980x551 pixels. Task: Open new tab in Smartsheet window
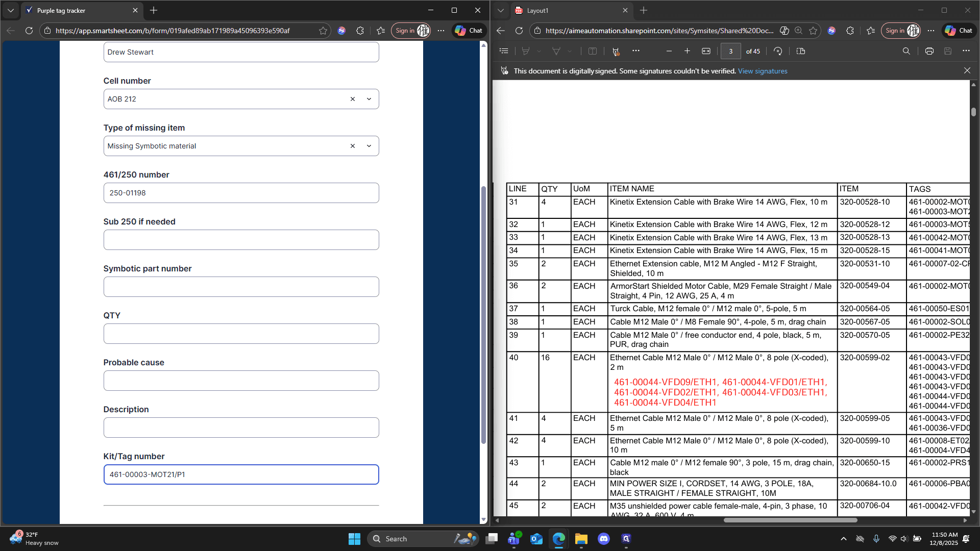[154, 10]
